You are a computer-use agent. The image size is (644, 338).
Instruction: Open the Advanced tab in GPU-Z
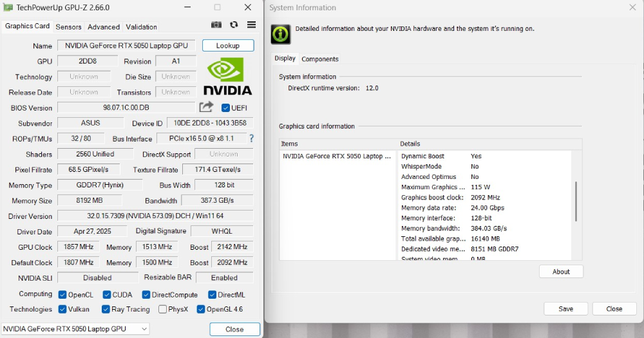[104, 27]
